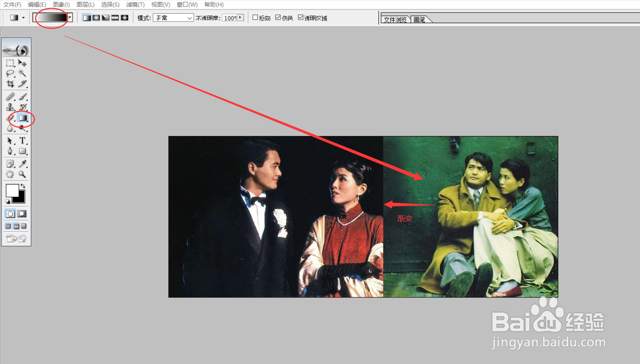Set full screen mode

coord(24,226)
